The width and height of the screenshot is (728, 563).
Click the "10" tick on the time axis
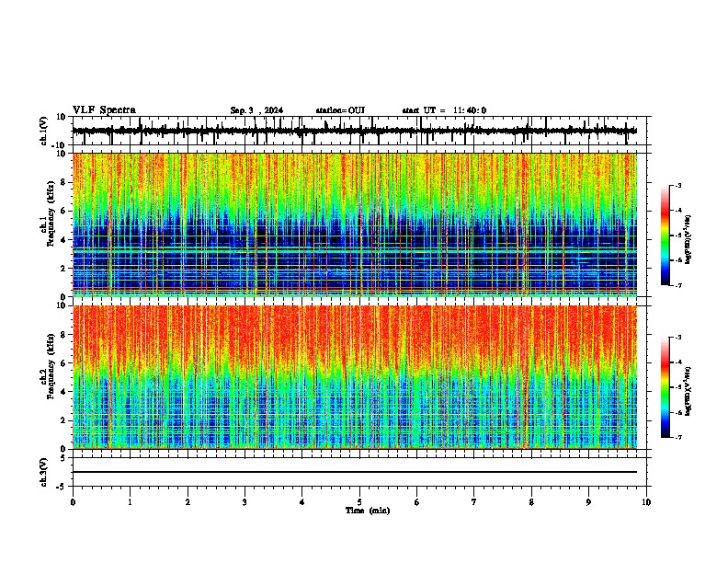click(x=646, y=502)
